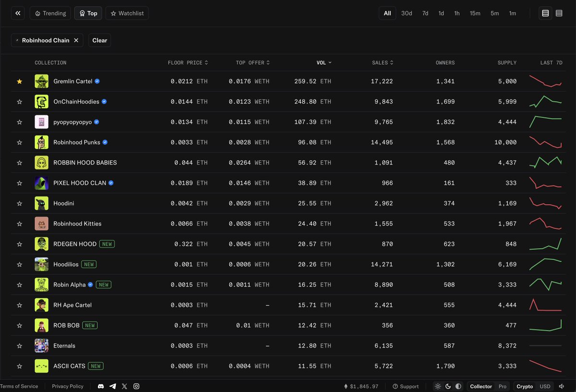Screen dimensions: 576x392
Task: Clear all filters
Action: (x=99, y=40)
